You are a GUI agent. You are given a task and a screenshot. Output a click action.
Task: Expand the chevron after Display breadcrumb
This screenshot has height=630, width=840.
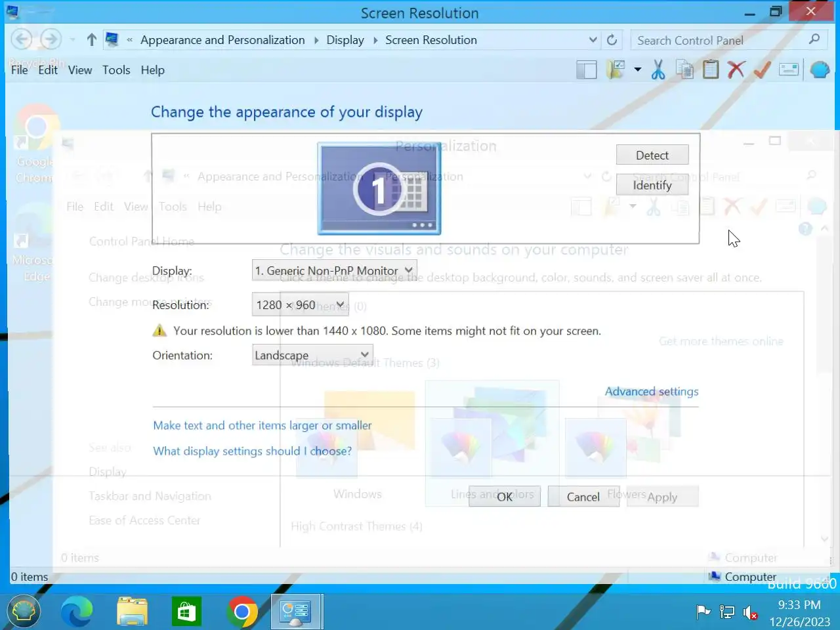coord(375,40)
